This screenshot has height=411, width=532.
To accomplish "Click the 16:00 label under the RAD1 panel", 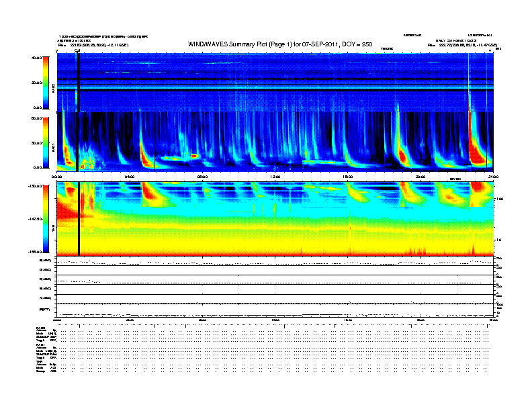I will (348, 177).
